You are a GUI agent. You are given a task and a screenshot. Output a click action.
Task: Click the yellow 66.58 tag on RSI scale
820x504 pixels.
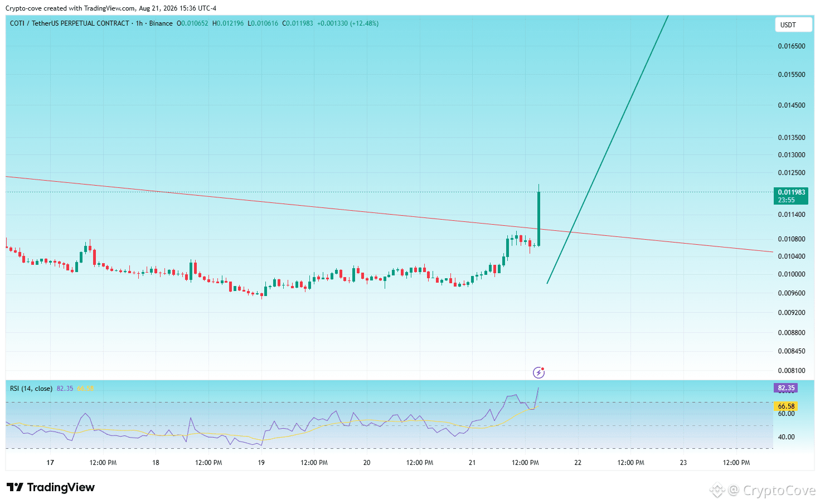point(786,406)
